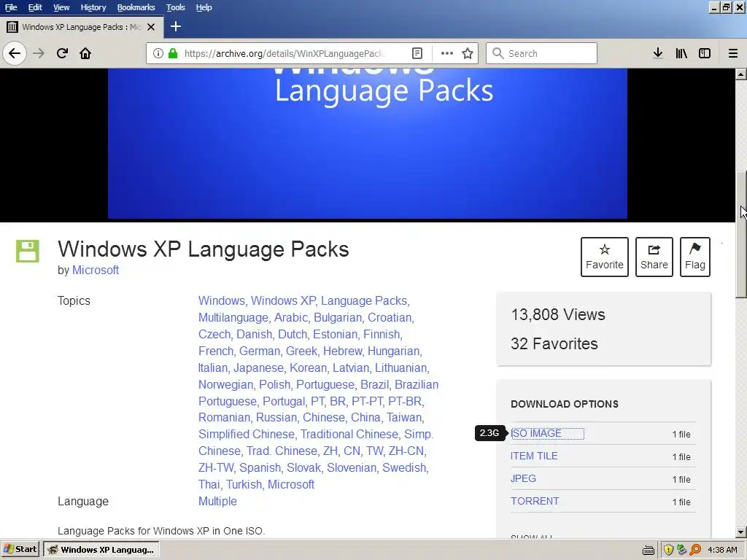Click the Hebrew topic link
The image size is (747, 560).
[x=343, y=351]
